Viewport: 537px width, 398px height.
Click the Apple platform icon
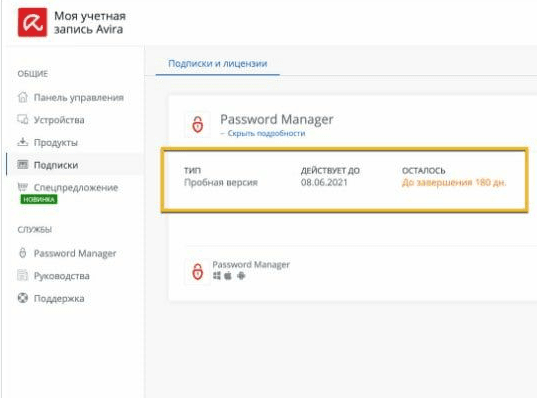[228, 276]
